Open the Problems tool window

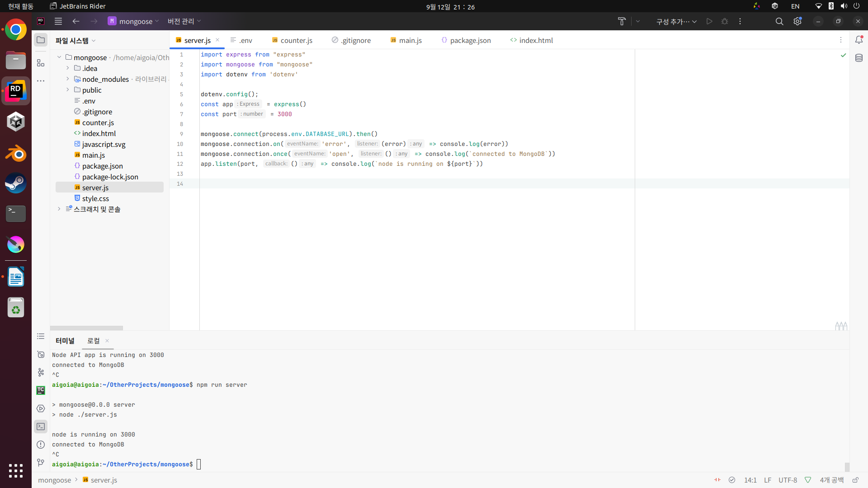point(41,444)
